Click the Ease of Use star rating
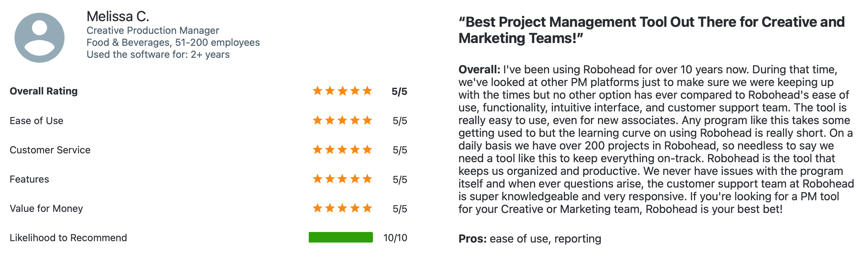This screenshot has width=868, height=263. tap(342, 121)
